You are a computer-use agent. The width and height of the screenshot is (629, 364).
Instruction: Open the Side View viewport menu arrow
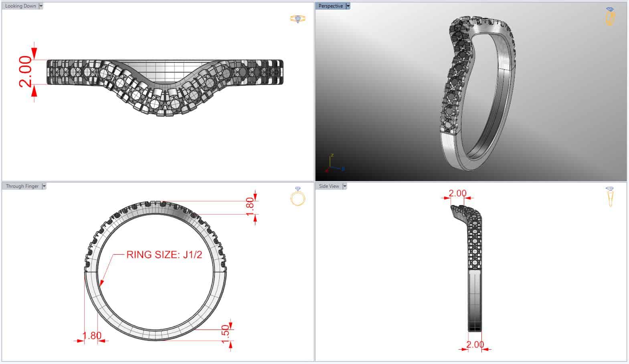(344, 186)
